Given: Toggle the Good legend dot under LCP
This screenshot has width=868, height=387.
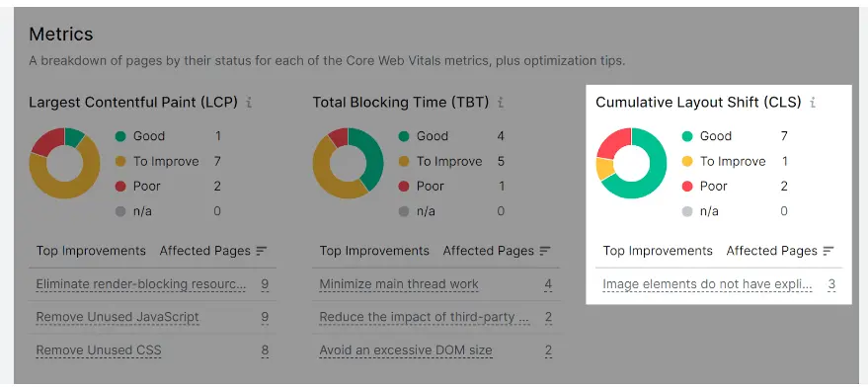Looking at the screenshot, I should coord(120,136).
